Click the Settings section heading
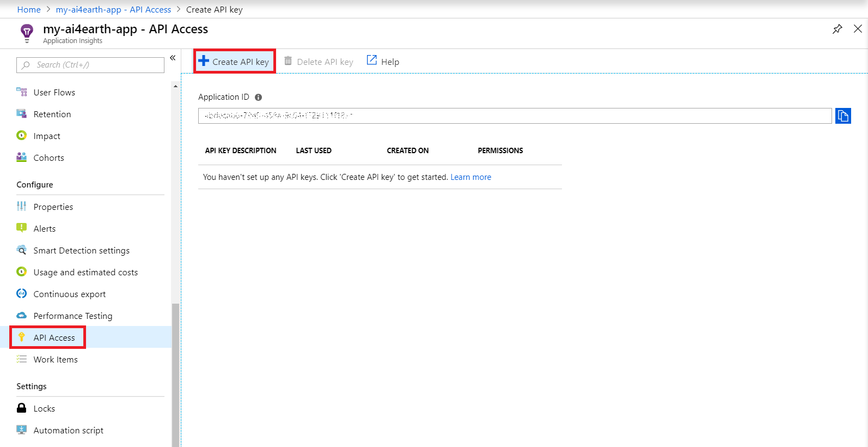Screen dimensions: 868x447 pyautogui.click(x=32, y=386)
